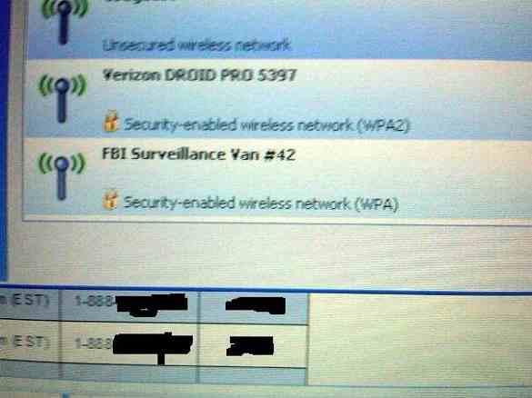Screen dimensions: 532x398
Task: Click the green signal waves on the Verizon network icon
Action: [63, 85]
